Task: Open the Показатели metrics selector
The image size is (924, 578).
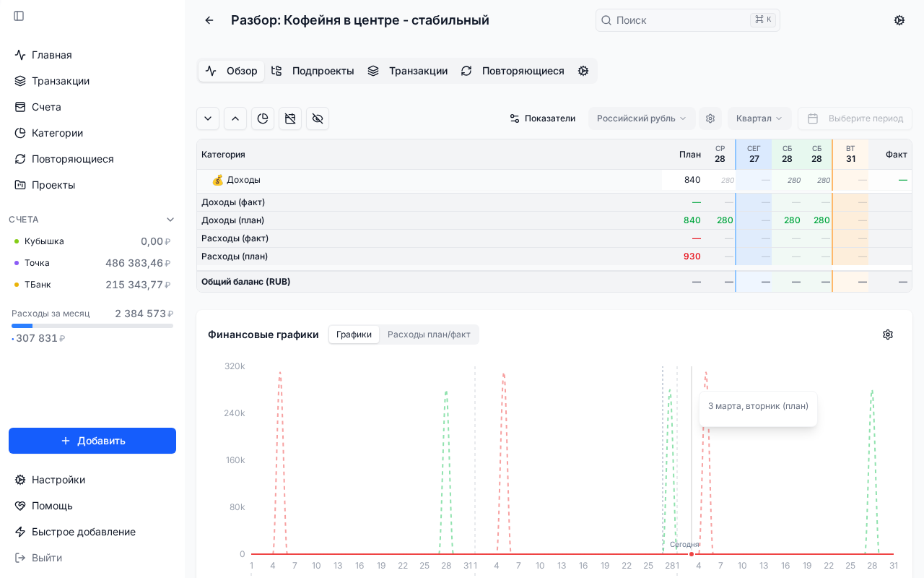Action: coord(542,118)
